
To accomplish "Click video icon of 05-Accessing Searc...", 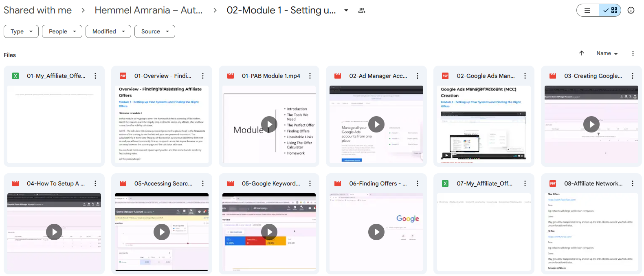I will click(123, 183).
